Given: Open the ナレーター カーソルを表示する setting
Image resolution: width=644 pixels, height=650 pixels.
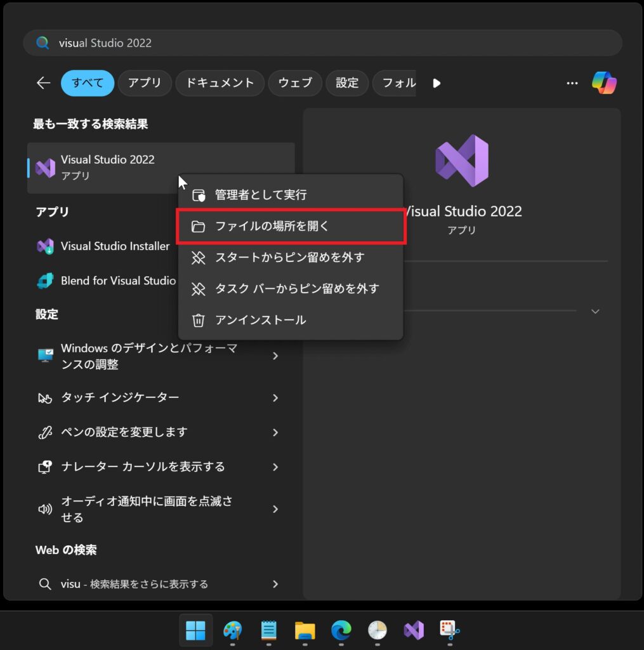Looking at the screenshot, I should coord(161,467).
